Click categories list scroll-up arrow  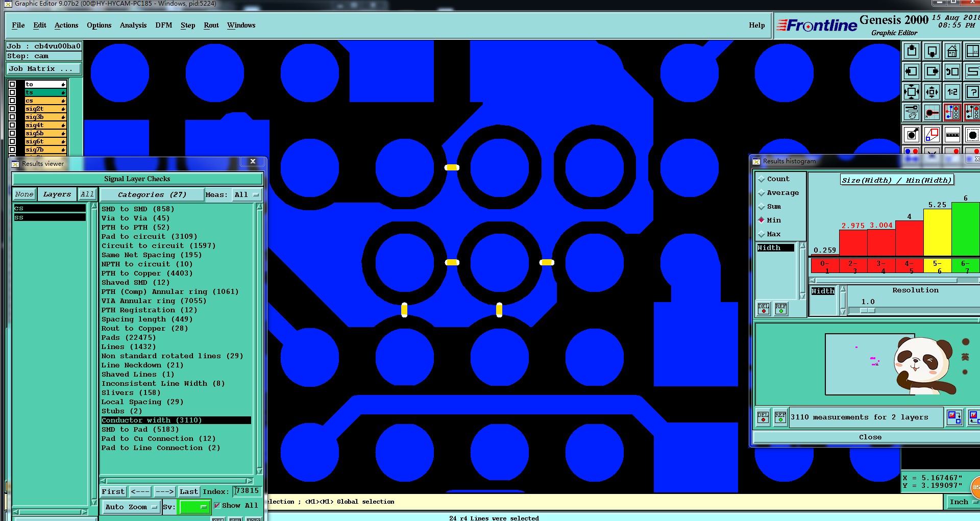click(x=259, y=207)
